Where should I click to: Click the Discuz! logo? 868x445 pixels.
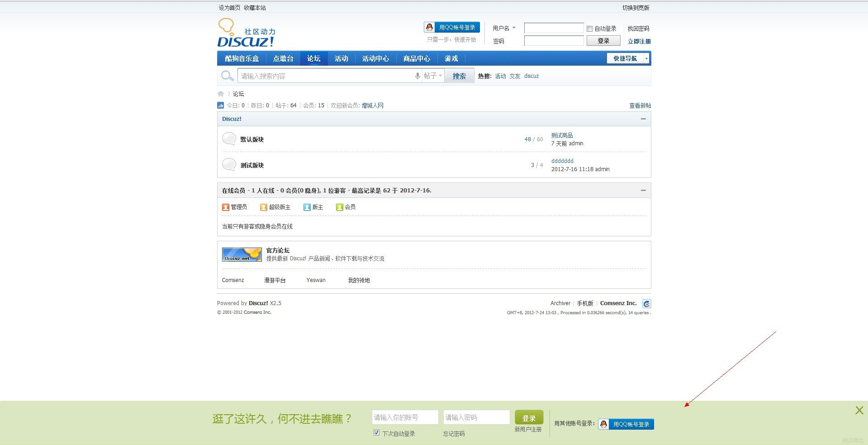(x=246, y=33)
